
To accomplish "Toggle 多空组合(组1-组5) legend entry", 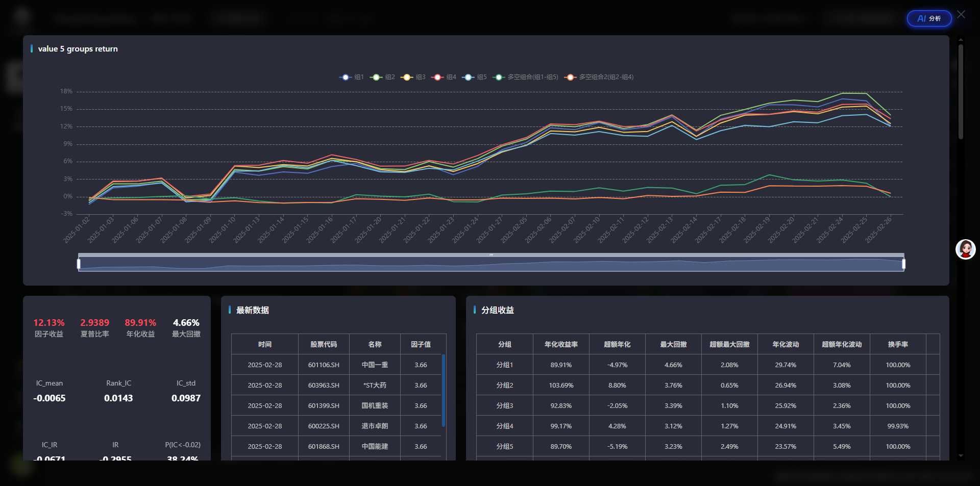I will click(x=526, y=77).
